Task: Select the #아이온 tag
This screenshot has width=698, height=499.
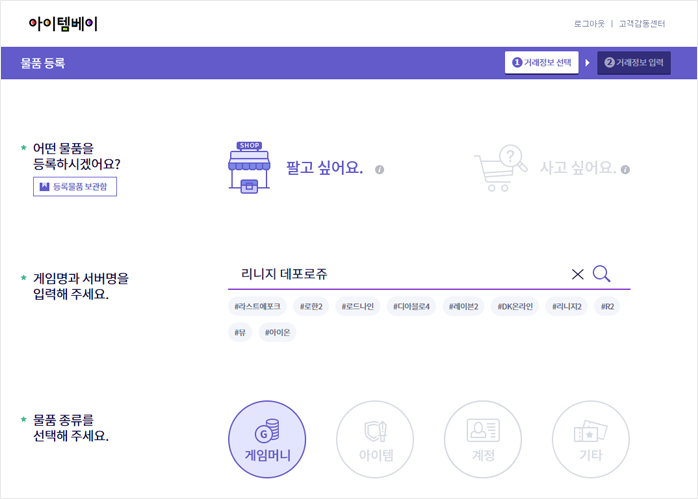Action: [277, 332]
